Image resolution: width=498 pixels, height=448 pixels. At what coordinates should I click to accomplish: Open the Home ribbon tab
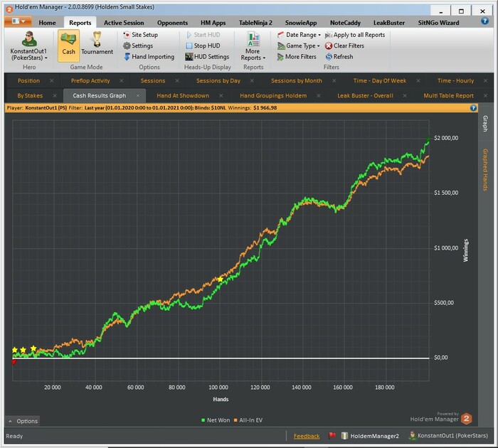pos(47,23)
